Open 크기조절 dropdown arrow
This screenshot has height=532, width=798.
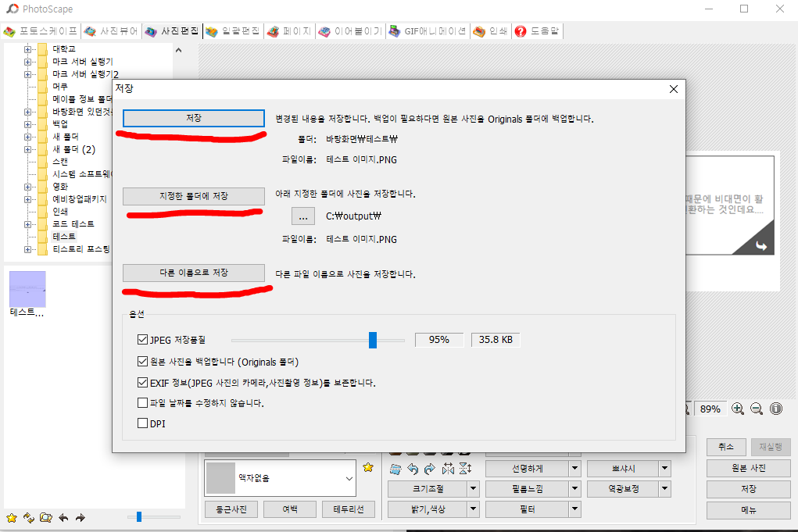tap(474, 489)
